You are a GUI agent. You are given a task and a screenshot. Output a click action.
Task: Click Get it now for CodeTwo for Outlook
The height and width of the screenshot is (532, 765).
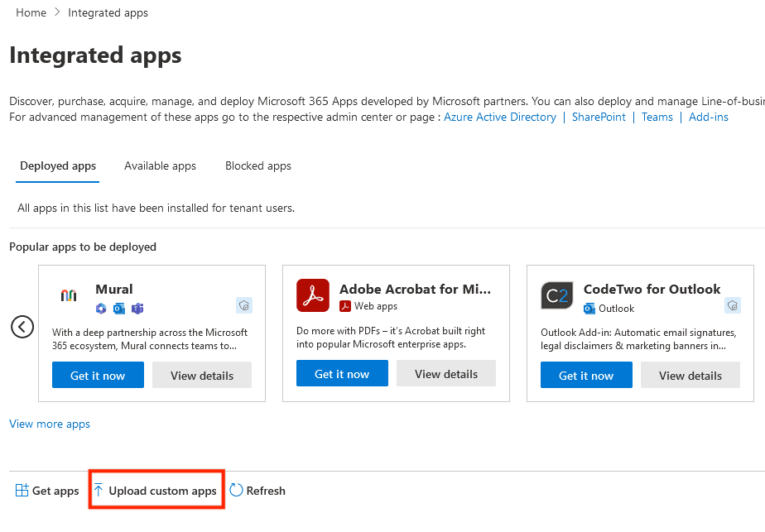click(x=586, y=375)
